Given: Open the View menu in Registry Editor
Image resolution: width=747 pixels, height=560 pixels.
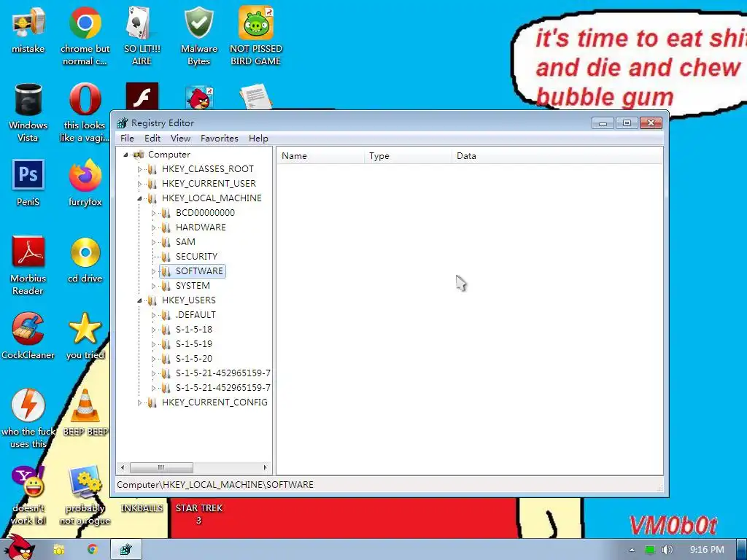Looking at the screenshot, I should click(181, 138).
